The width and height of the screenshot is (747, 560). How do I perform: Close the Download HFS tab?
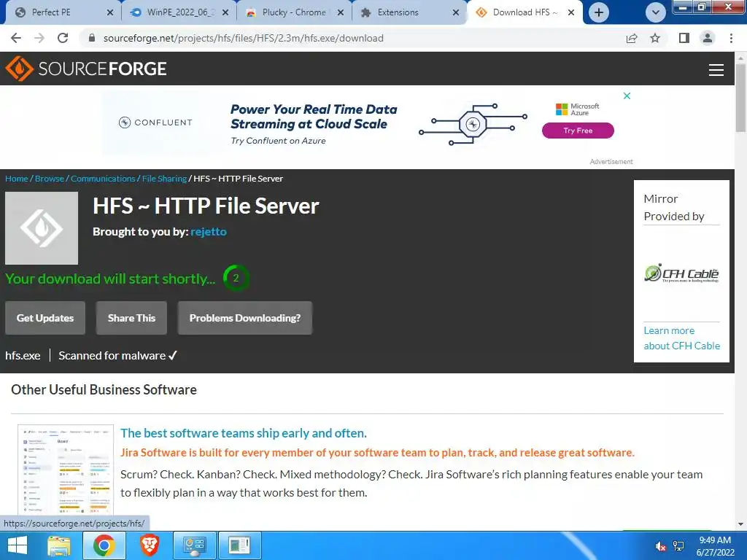(571, 13)
